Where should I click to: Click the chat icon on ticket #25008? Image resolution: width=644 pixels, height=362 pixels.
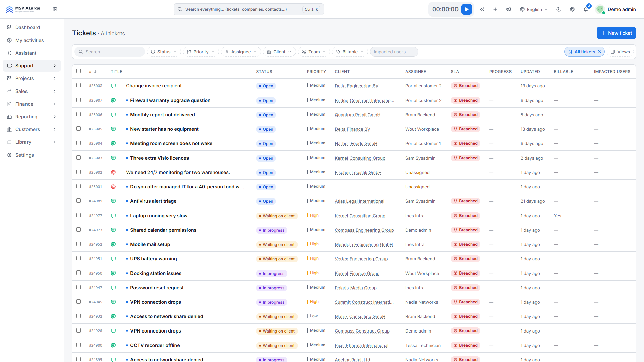click(x=113, y=86)
